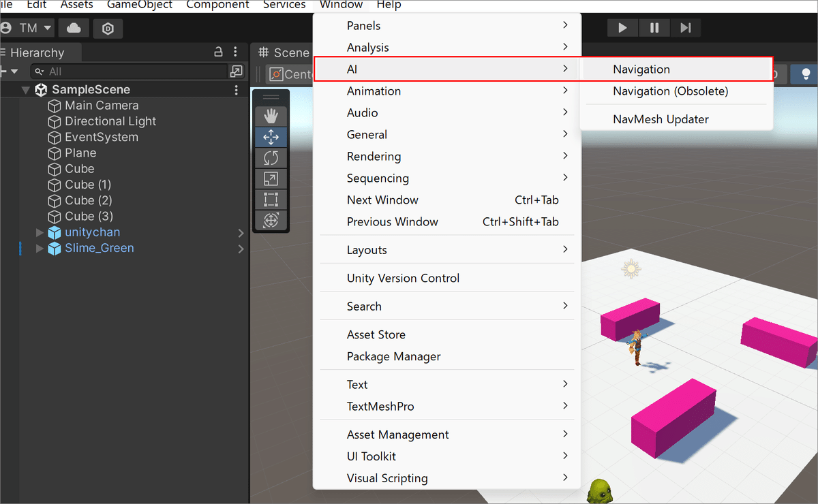Select Cube (1) in Hierarchy
The height and width of the screenshot is (504, 818).
click(88, 185)
